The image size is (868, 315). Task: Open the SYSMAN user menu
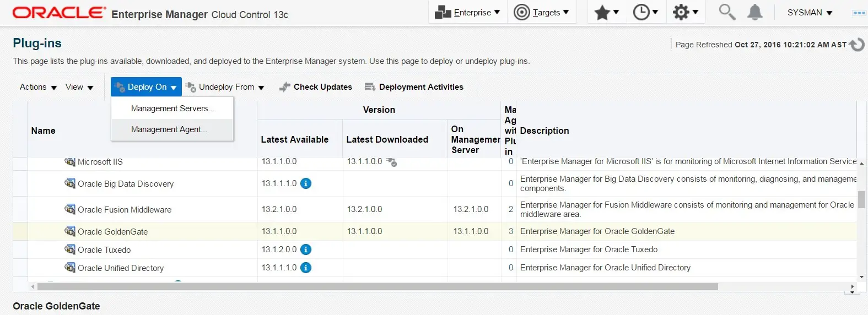click(810, 12)
